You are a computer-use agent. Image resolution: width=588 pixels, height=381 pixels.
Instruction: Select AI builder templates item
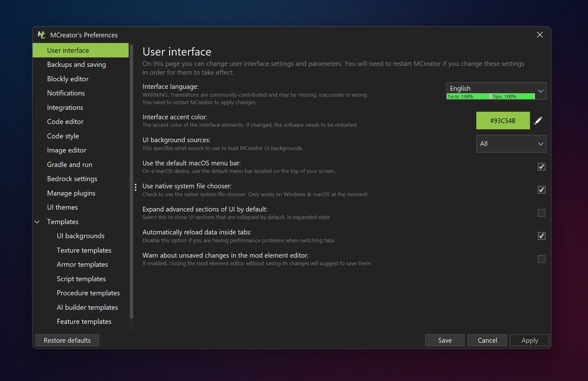pos(87,307)
